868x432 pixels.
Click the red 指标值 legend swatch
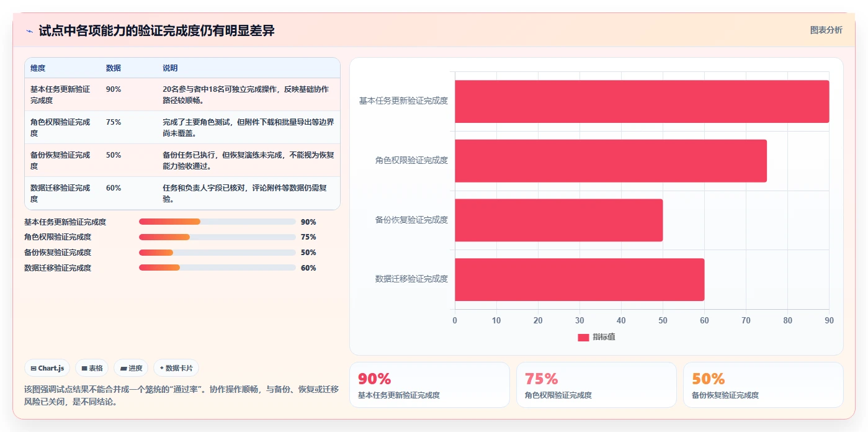(583, 337)
